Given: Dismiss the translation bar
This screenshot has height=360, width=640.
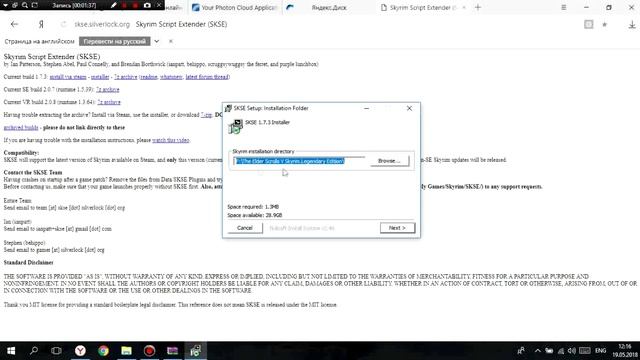Looking at the screenshot, I should pyautogui.click(x=171, y=41).
